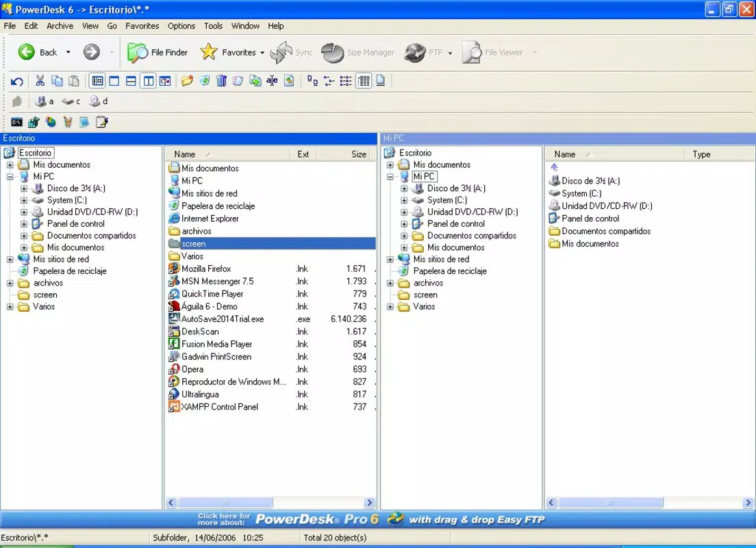This screenshot has height=548, width=756.
Task: Click the Undo icon
Action: point(17,81)
